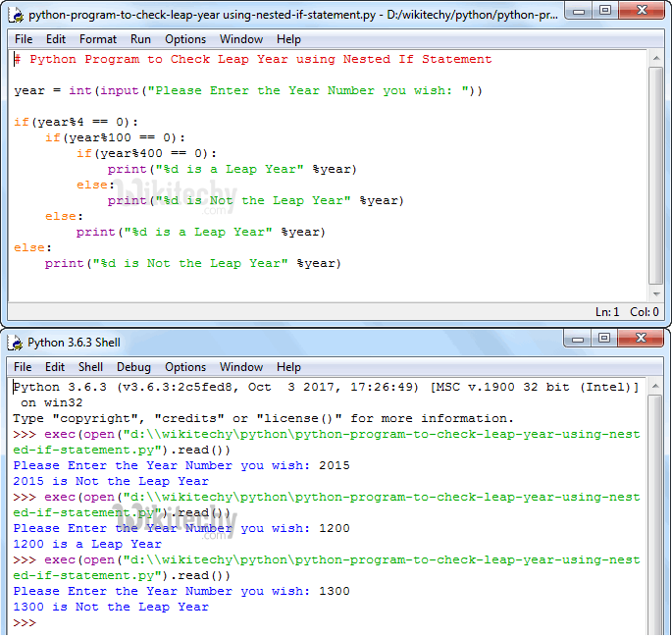Close the Python 3.6.3 Shell window

coord(642,339)
